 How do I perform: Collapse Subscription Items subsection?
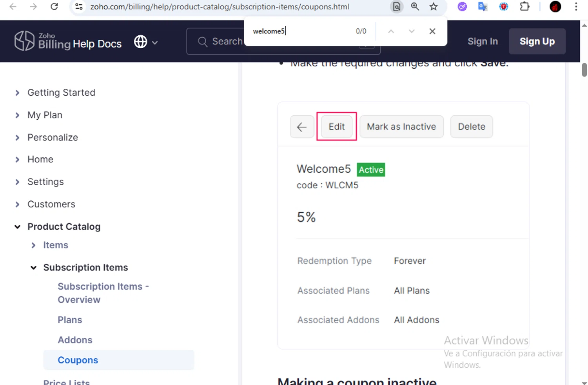click(x=33, y=268)
